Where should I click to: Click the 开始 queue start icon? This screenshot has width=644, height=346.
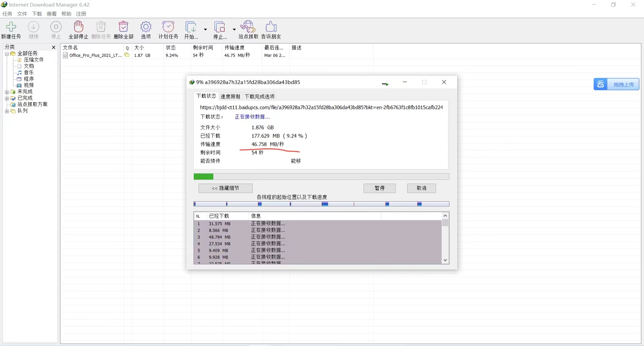191,27
